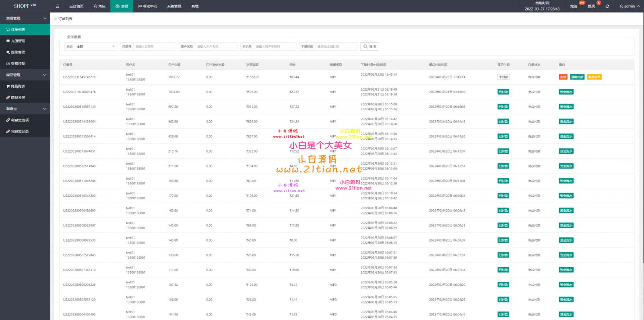Screen dimensions: 644x320
Task: Open 商城 top menu
Action: tap(195, 6)
